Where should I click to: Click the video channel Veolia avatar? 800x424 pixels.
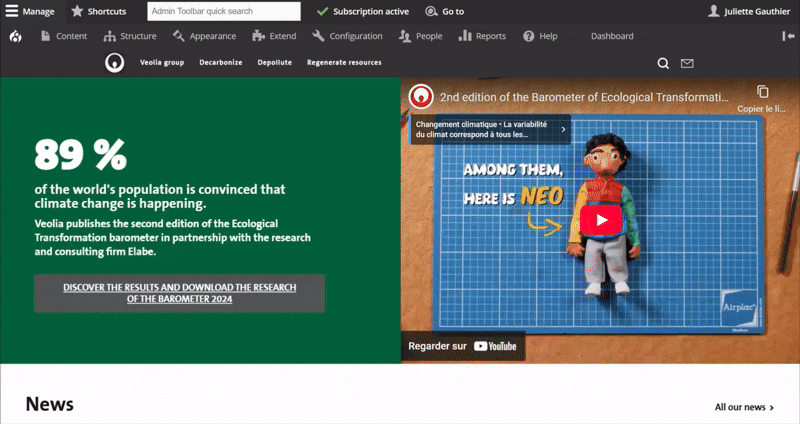(x=421, y=96)
